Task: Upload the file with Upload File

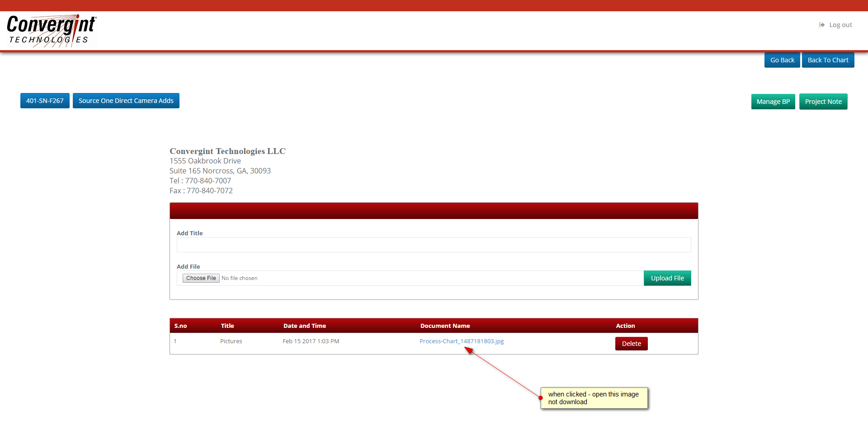Action: 667,278
